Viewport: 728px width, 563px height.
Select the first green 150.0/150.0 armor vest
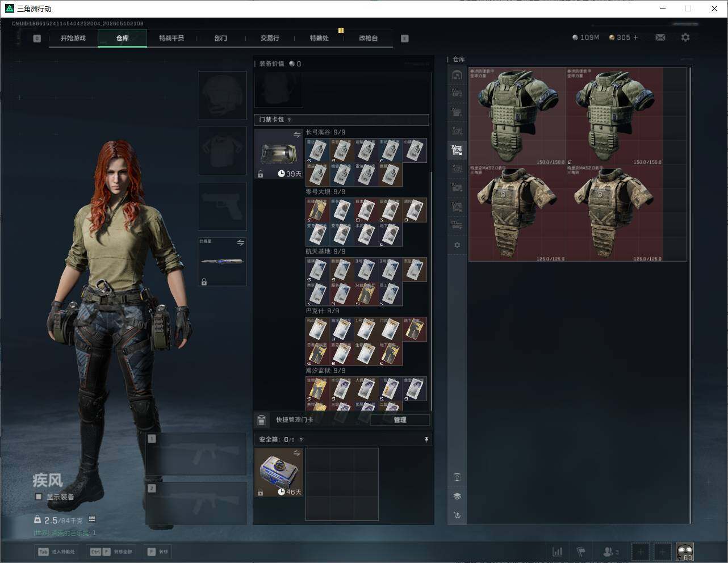pyautogui.click(x=517, y=116)
